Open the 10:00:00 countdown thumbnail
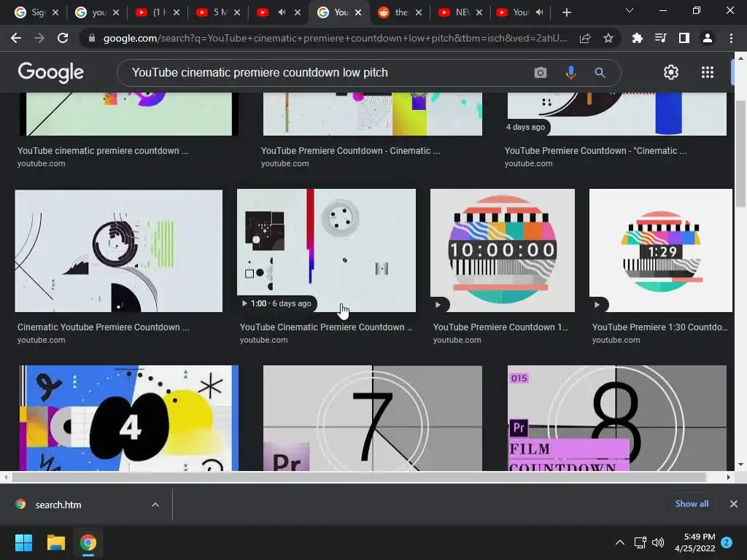 pos(502,250)
